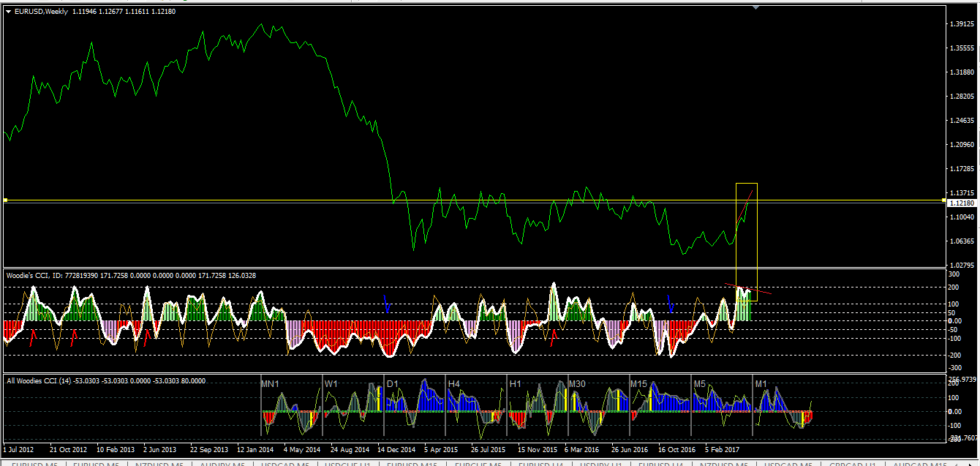
Task: Open the USDCHF H1 chart tab
Action: [x=348, y=464]
